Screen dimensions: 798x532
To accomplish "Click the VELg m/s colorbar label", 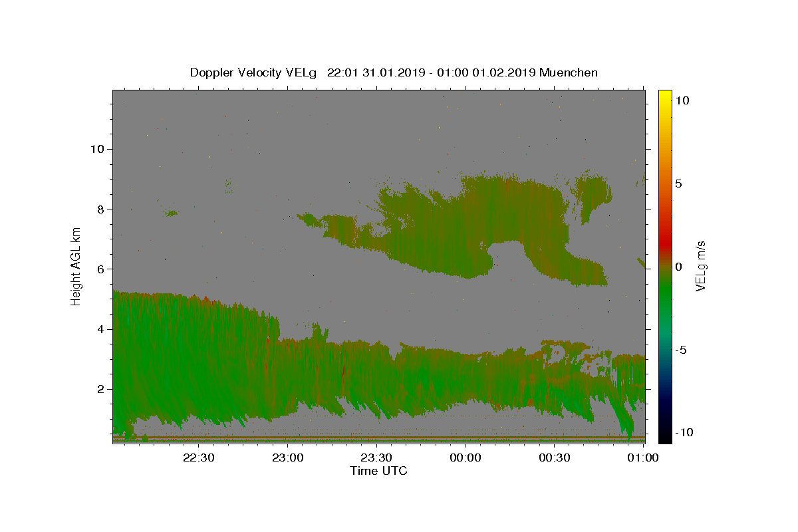I will (x=700, y=266).
